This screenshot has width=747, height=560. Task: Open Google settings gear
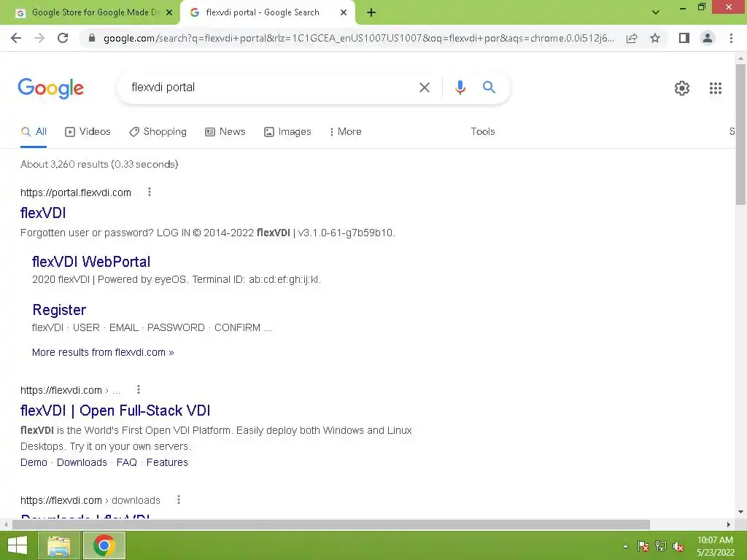click(682, 88)
